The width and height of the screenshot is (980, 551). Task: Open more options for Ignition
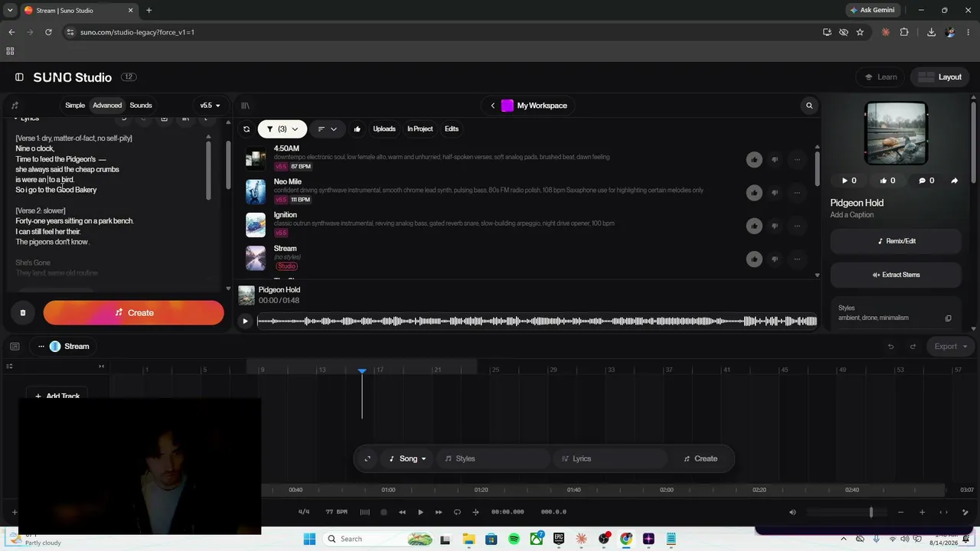(x=797, y=225)
